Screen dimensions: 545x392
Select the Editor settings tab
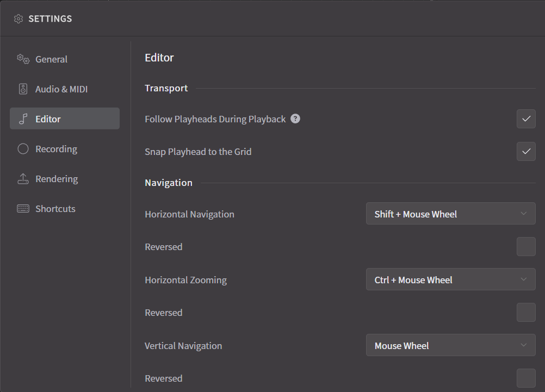[65, 119]
